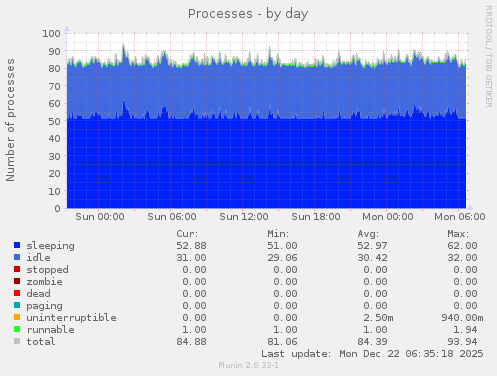Click the sleeping legend color swatch
This screenshot has height=376, width=497.
(17, 245)
